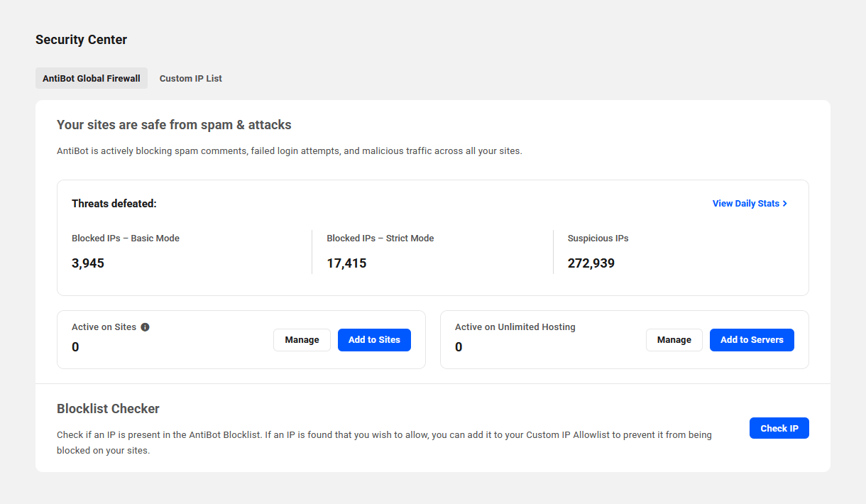This screenshot has height=504, width=866.
Task: Click the Strict Mode blocked count 17,415
Action: point(346,263)
